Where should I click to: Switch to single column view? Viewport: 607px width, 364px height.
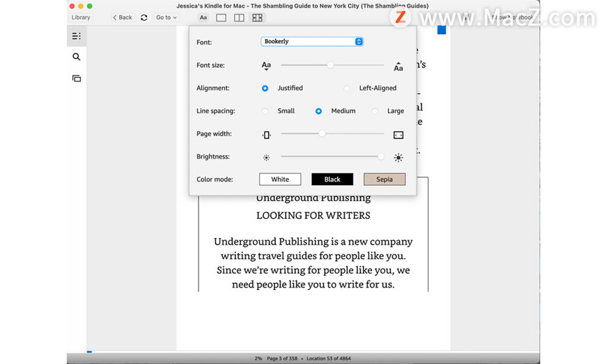point(221,18)
